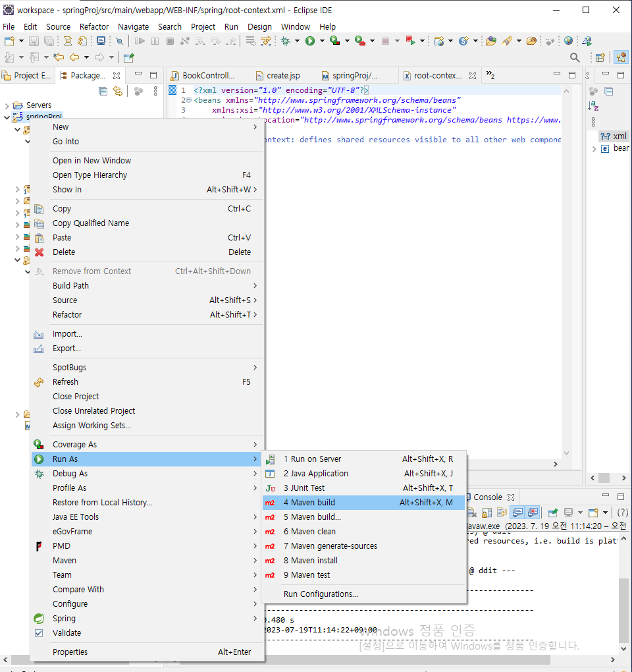Open Package Explorer view menu dots

tap(155, 91)
